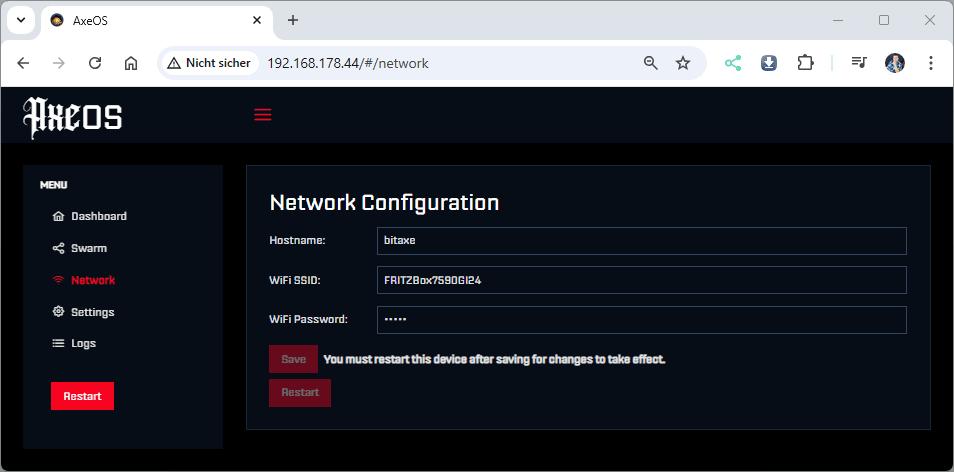Open the Settings menu item
954x472 pixels.
pos(92,312)
